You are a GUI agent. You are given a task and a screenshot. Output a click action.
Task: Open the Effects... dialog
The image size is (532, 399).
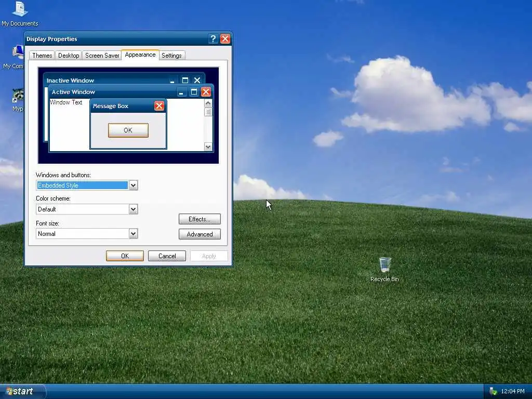pyautogui.click(x=199, y=219)
